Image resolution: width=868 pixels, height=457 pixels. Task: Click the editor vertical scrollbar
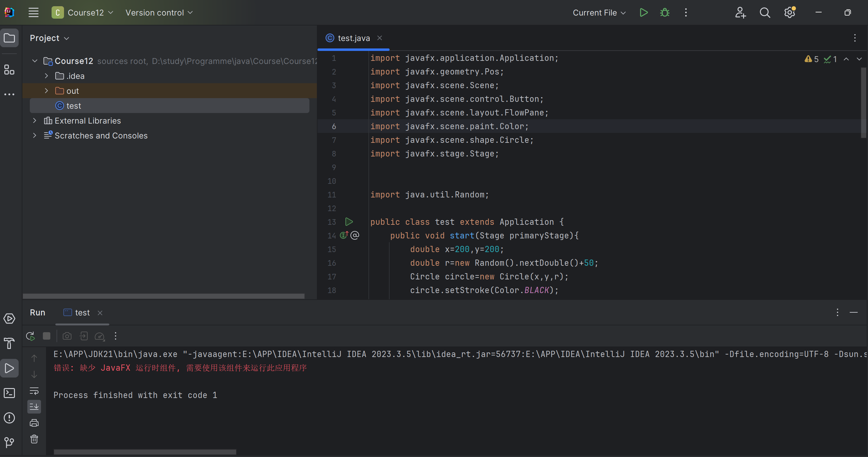point(863,103)
